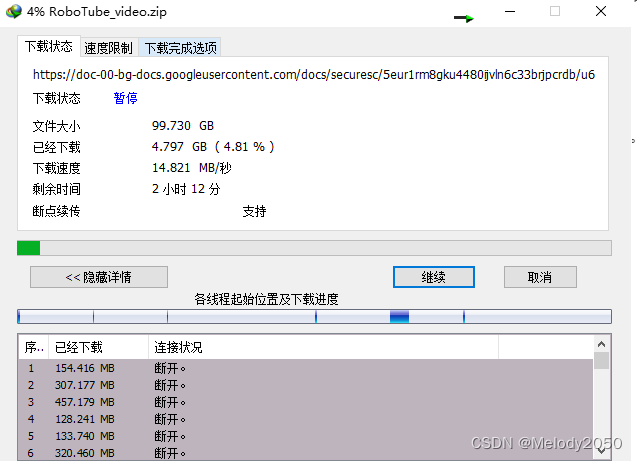This screenshot has width=637, height=461.
Task: Click the speed value 14.821 MB/秒
Action: coord(192,168)
